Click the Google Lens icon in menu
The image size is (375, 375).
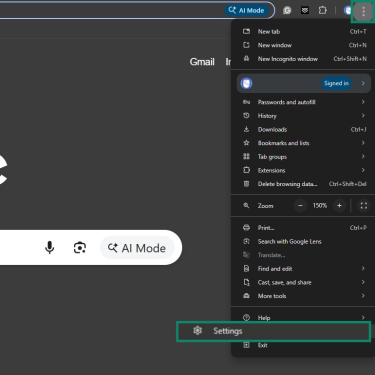pos(246,241)
